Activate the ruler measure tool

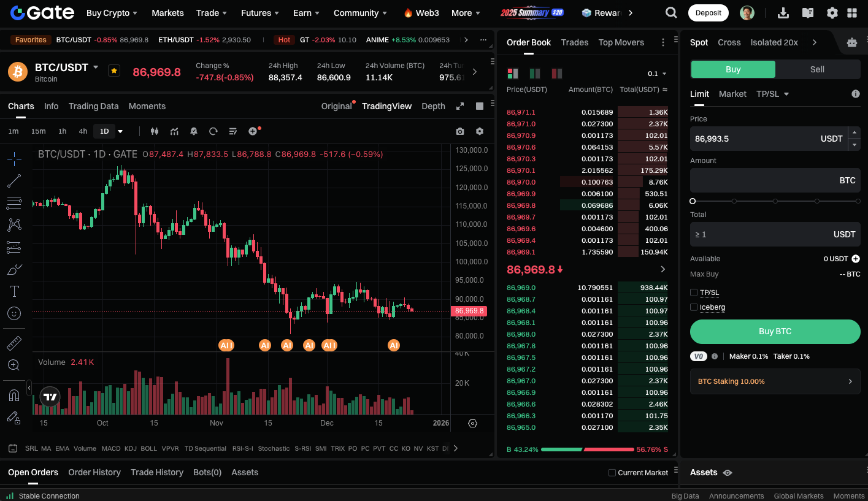tap(14, 343)
